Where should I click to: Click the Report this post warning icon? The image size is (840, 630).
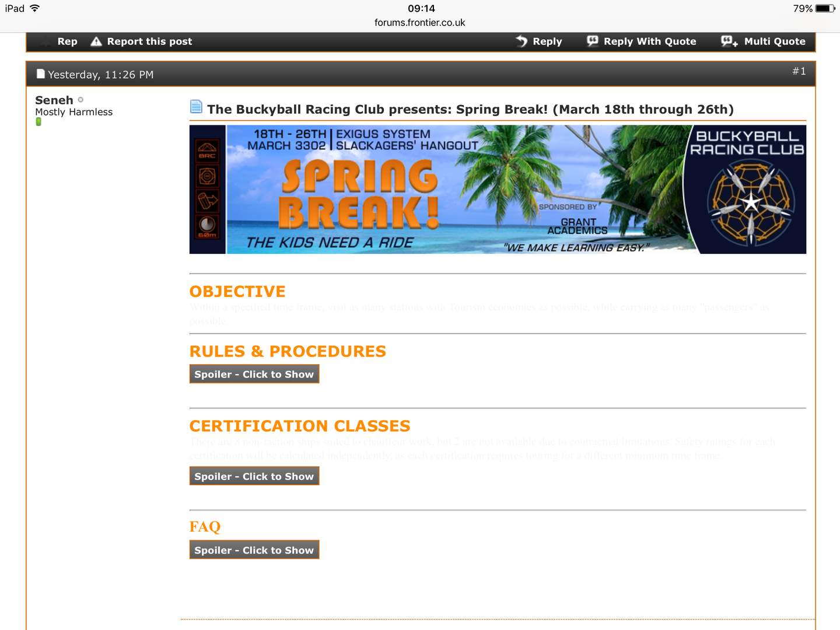(96, 41)
